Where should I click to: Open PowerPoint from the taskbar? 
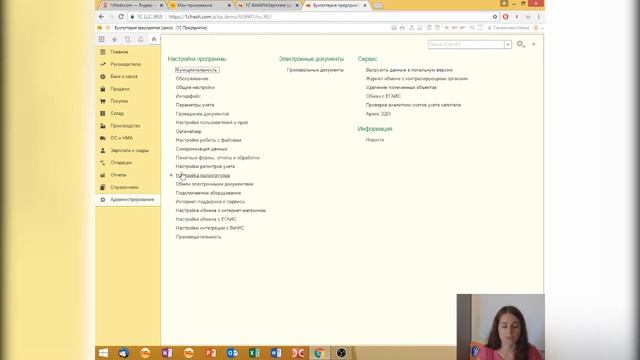click(211, 353)
